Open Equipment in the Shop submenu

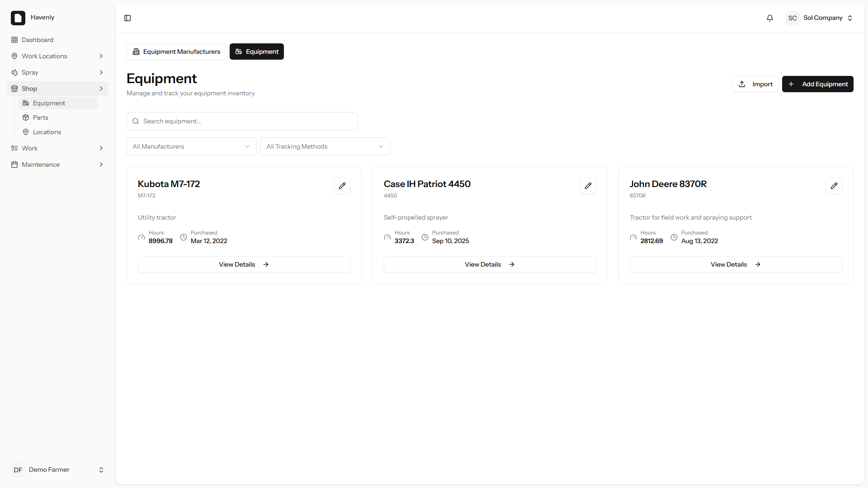(x=58, y=103)
